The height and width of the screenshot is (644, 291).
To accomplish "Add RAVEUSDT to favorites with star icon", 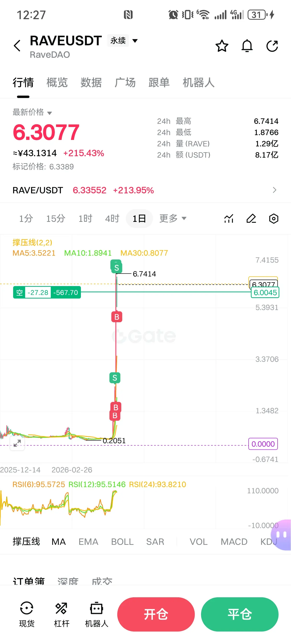I will 222,46.
